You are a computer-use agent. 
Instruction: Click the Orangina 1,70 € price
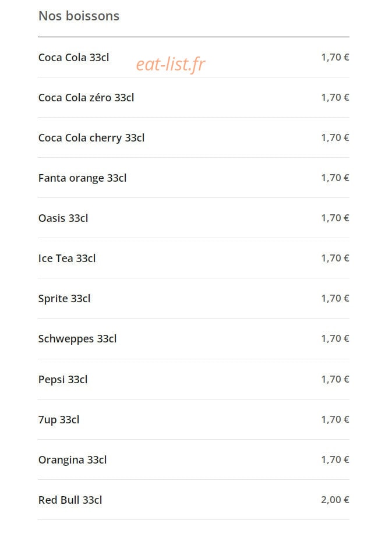point(335,460)
